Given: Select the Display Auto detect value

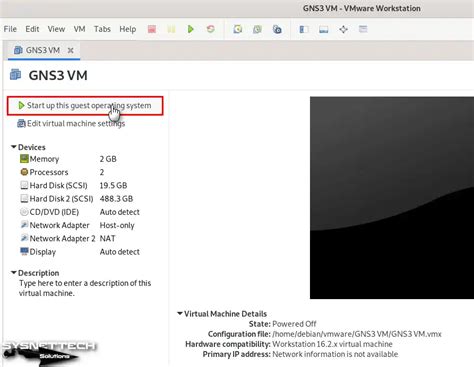Looking at the screenshot, I should tap(120, 252).
